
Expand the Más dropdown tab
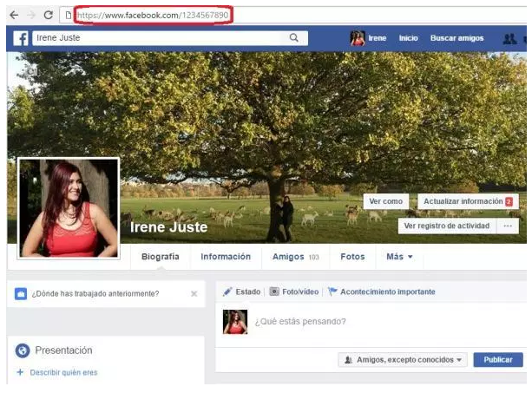(x=399, y=257)
